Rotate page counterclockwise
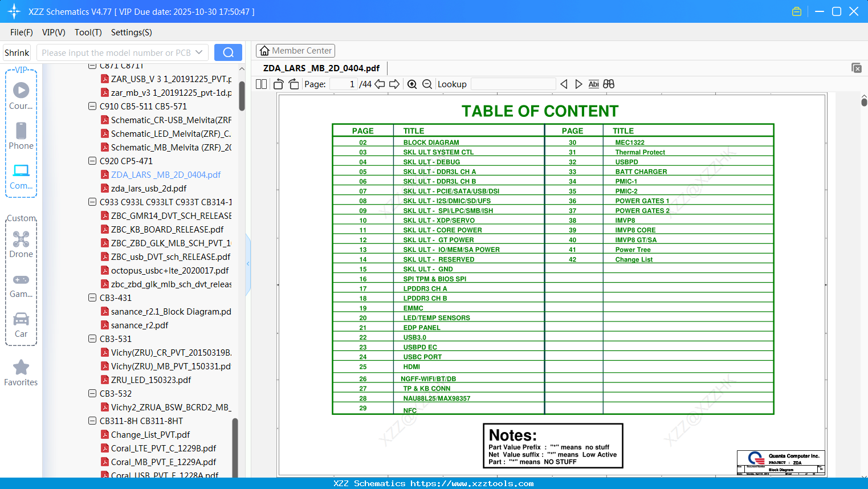This screenshot has height=489, width=868. click(279, 84)
